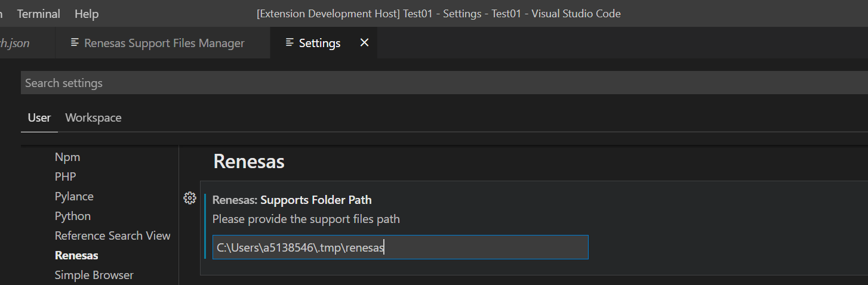Open the Terminal menu
The image size is (868, 285).
(x=39, y=14)
